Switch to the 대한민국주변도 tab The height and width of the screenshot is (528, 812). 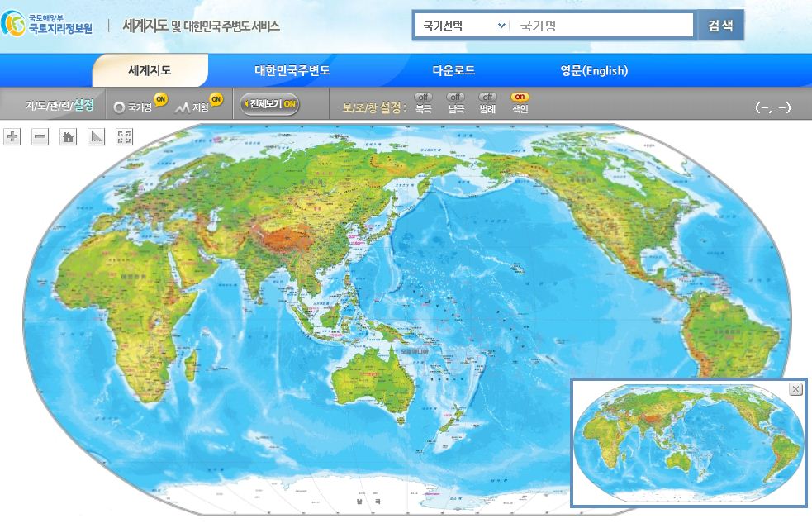pos(292,71)
